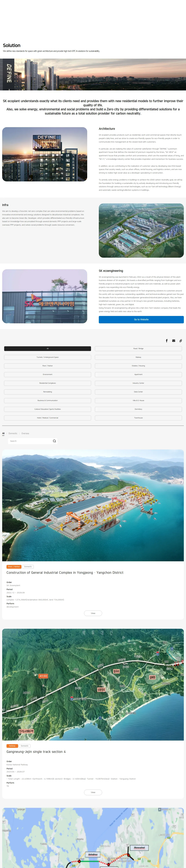Open SK ecoengineering building photo
Image resolution: width=186 pixels, height=868 pixels.
(x=45, y=296)
